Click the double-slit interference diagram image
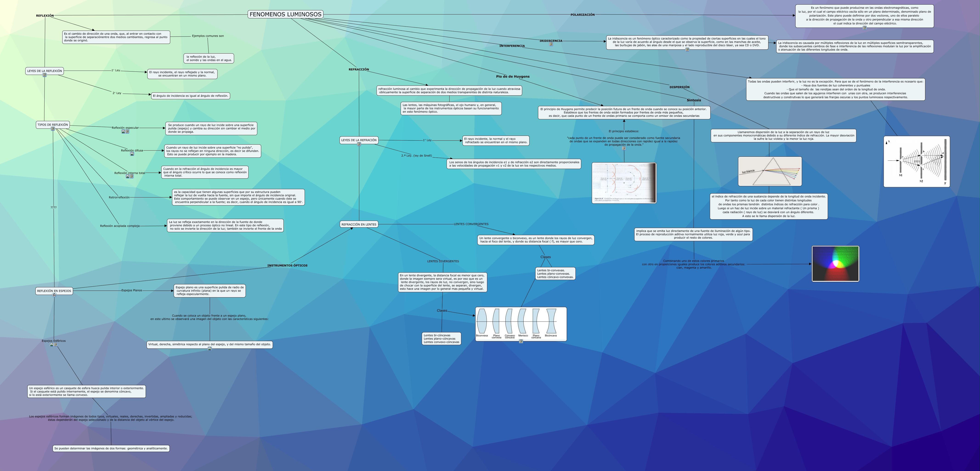The height and width of the screenshot is (471, 980). click(916, 161)
